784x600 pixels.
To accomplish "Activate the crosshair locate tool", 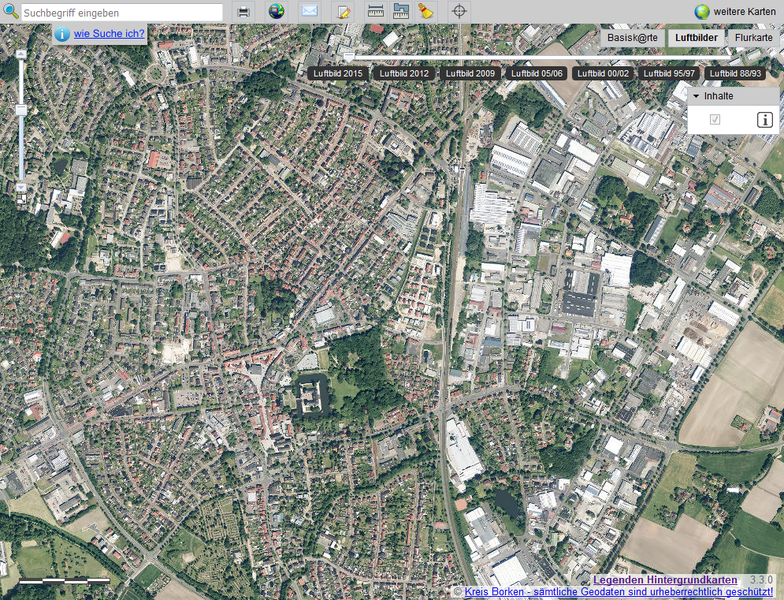I will (x=459, y=11).
